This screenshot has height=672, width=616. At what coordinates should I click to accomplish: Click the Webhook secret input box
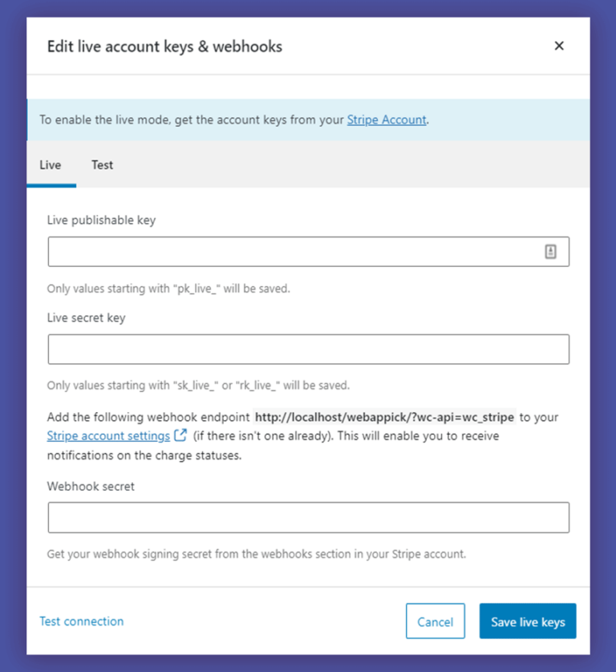[x=308, y=517]
